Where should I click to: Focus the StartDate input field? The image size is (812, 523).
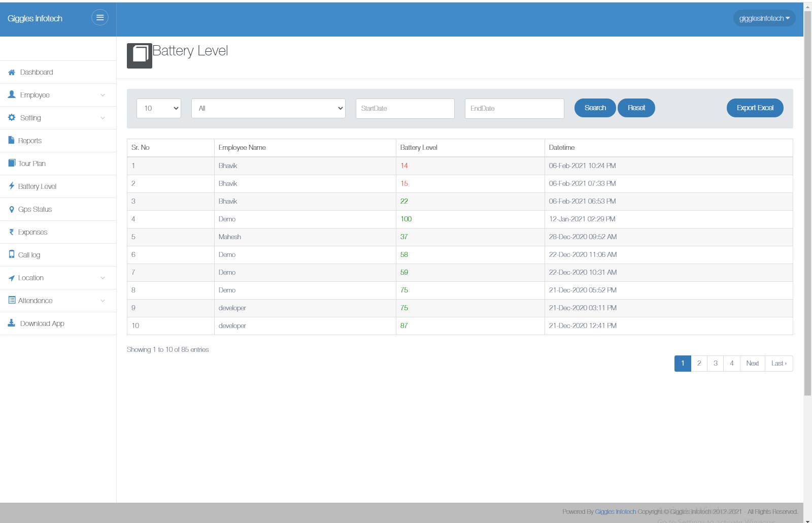pos(405,108)
